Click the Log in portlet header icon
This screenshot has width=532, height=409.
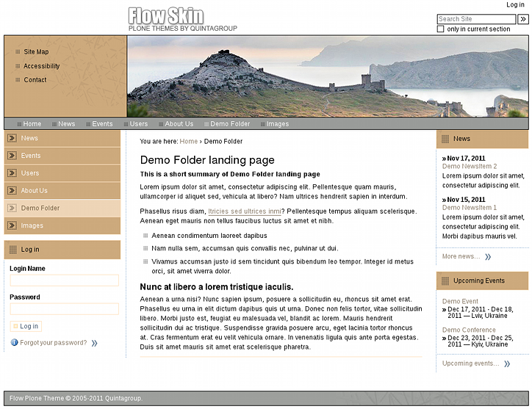pyautogui.click(x=13, y=250)
